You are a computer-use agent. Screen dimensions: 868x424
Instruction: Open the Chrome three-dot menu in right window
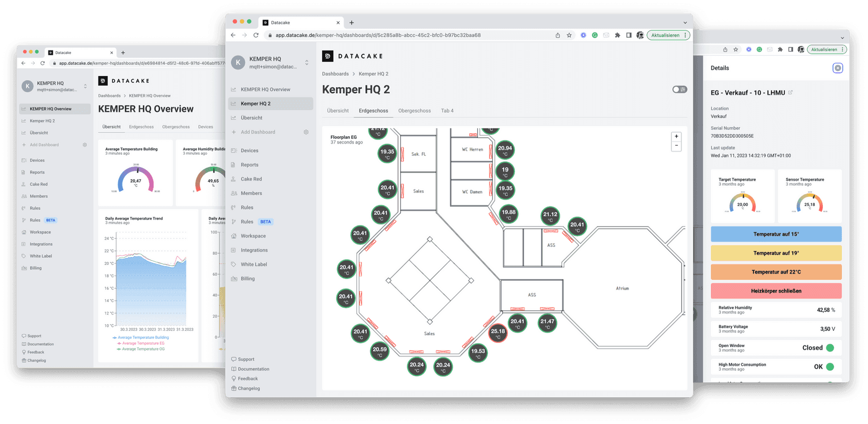(842, 49)
